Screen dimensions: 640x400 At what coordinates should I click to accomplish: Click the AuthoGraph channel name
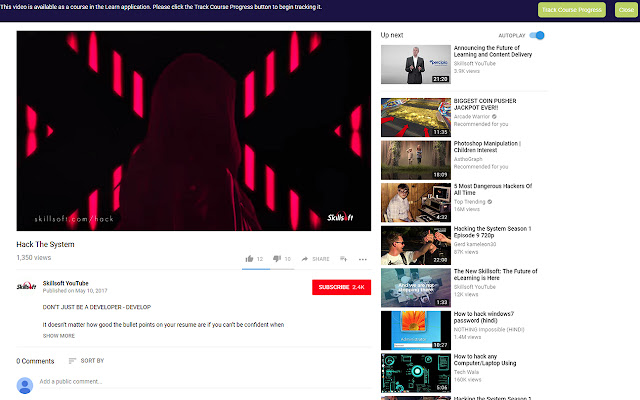(468, 159)
